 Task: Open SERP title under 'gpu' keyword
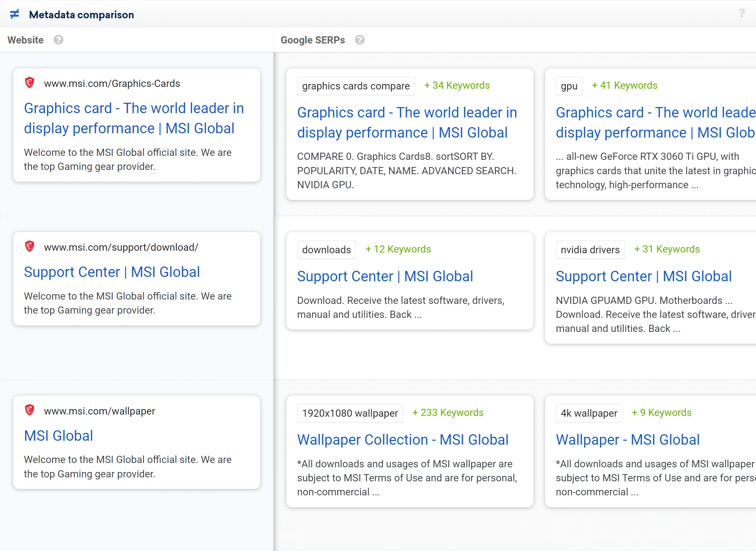[x=656, y=122]
